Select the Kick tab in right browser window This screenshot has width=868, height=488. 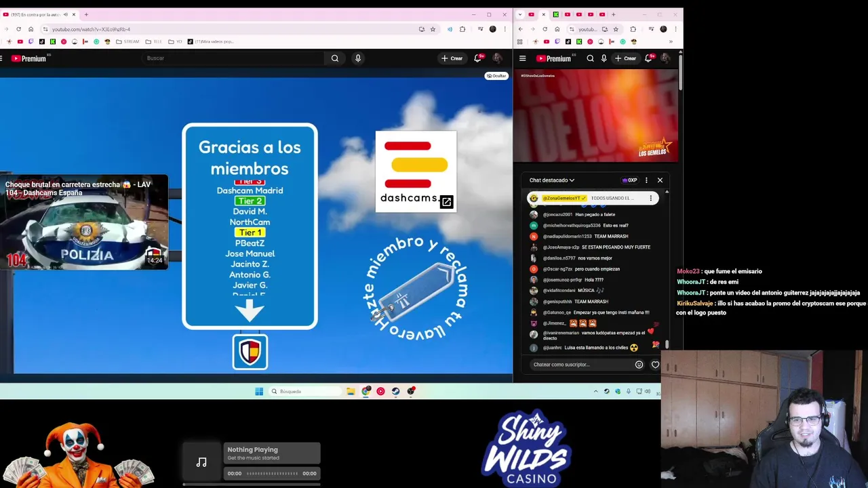click(x=556, y=14)
